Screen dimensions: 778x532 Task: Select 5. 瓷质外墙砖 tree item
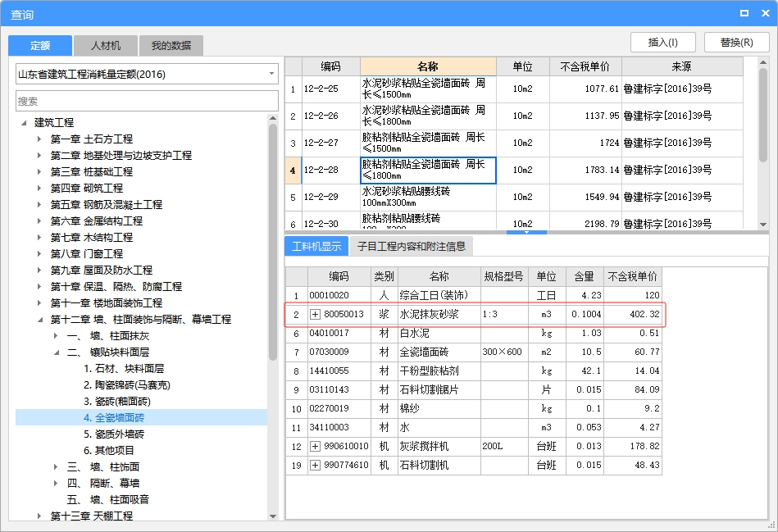(114, 434)
